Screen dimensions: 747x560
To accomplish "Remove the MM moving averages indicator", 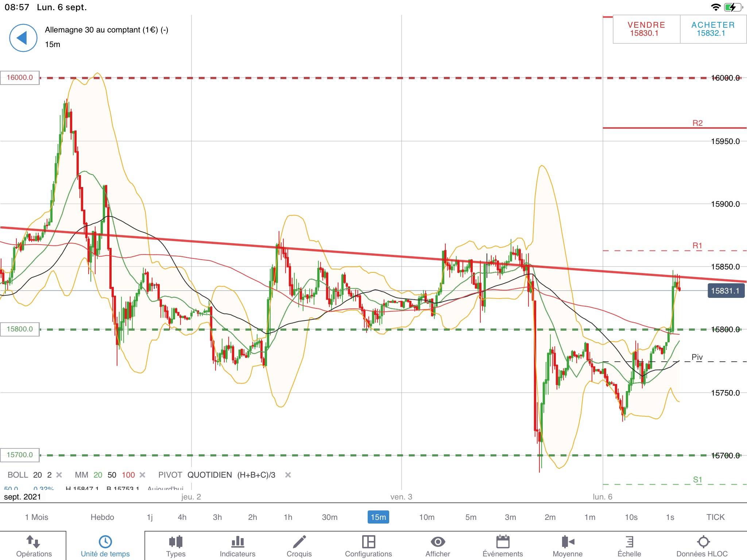I will tap(143, 475).
